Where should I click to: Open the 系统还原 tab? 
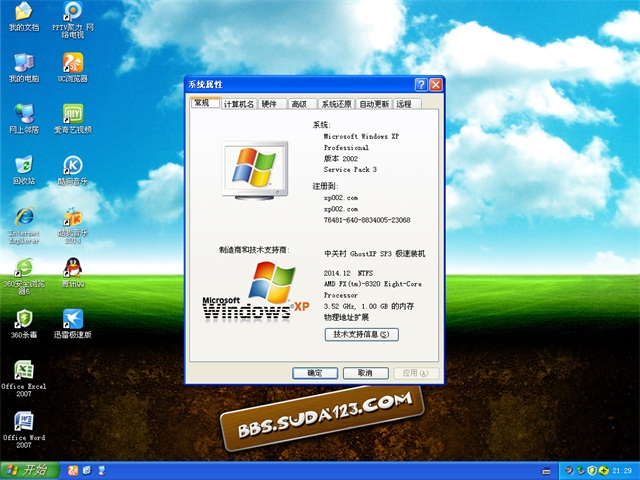[336, 104]
